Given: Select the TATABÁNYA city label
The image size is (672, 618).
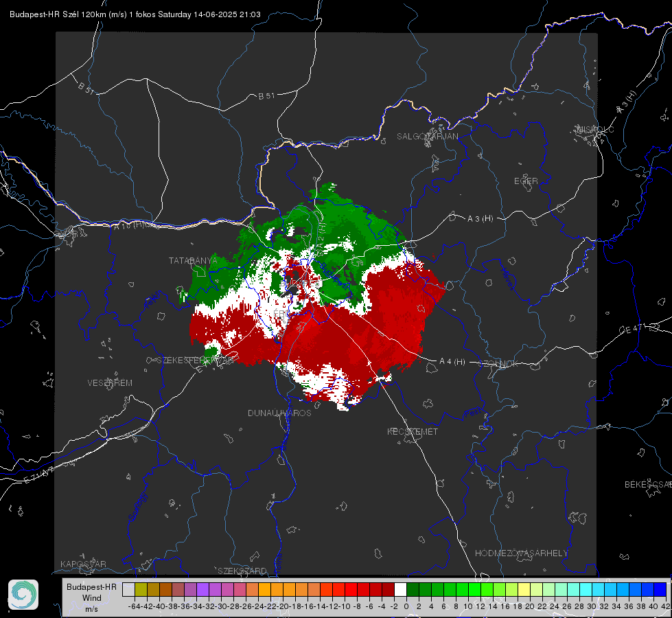Looking at the screenshot, I should point(193,260).
